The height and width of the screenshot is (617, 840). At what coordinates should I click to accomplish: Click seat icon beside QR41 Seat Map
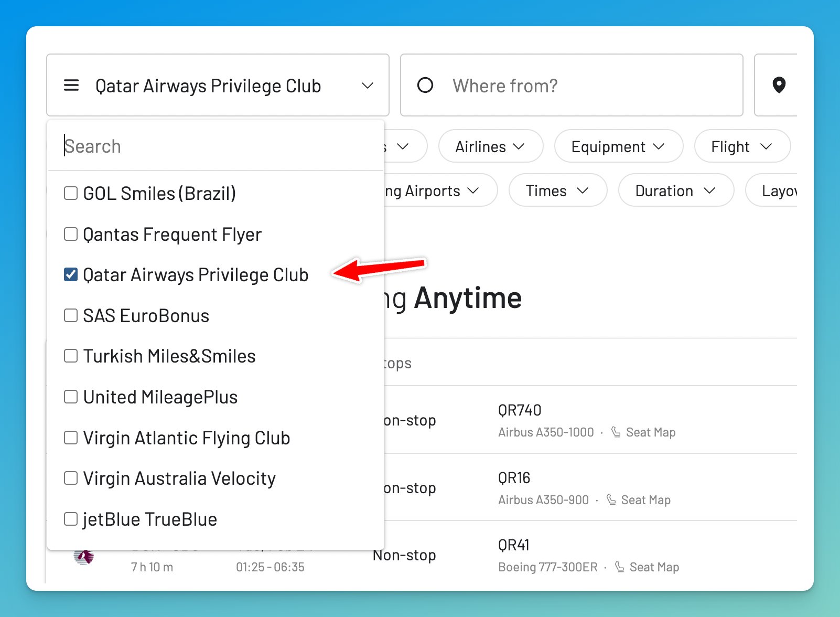pos(619,567)
